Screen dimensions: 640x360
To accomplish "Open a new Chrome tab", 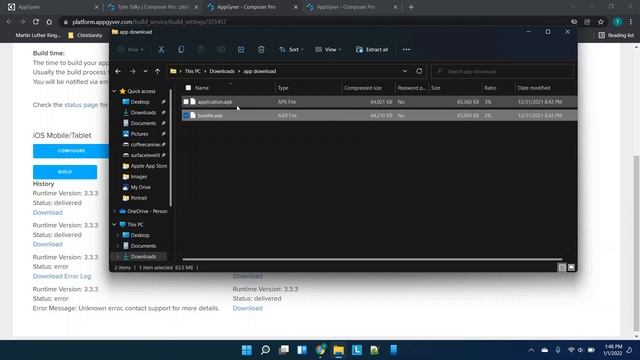I will [411, 7].
